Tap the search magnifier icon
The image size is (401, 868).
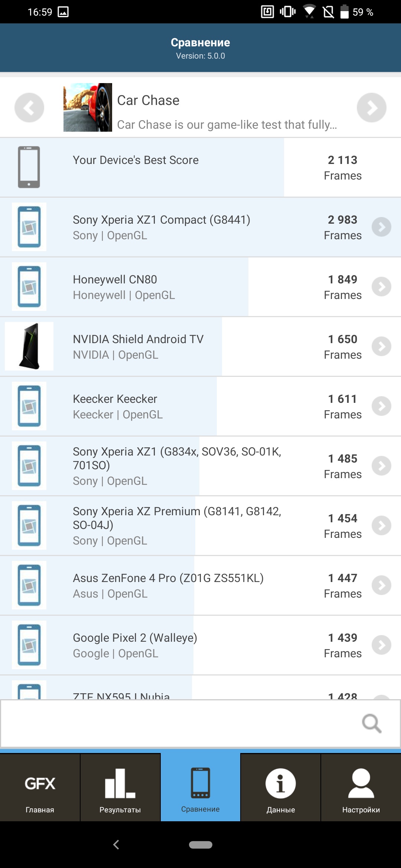pos(371,723)
